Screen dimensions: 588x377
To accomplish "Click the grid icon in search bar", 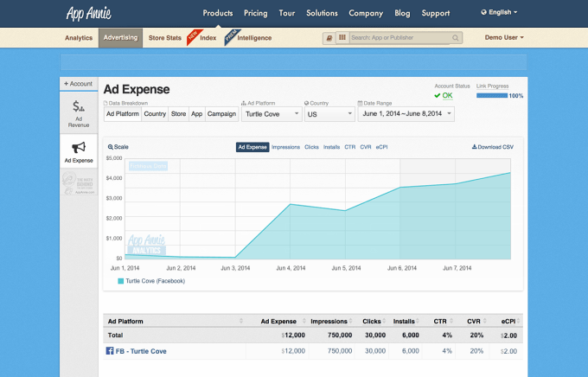I will click(x=342, y=38).
